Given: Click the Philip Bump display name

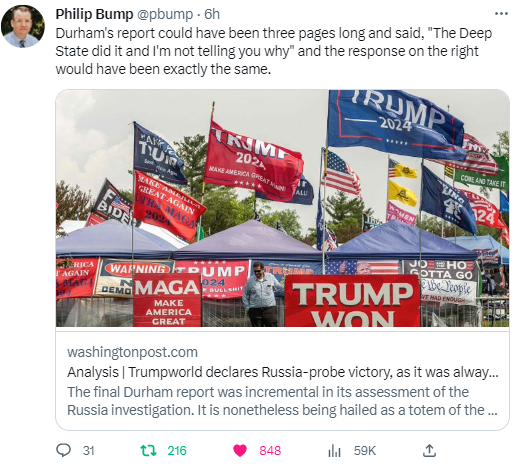Looking at the screenshot, I should click(x=94, y=14).
